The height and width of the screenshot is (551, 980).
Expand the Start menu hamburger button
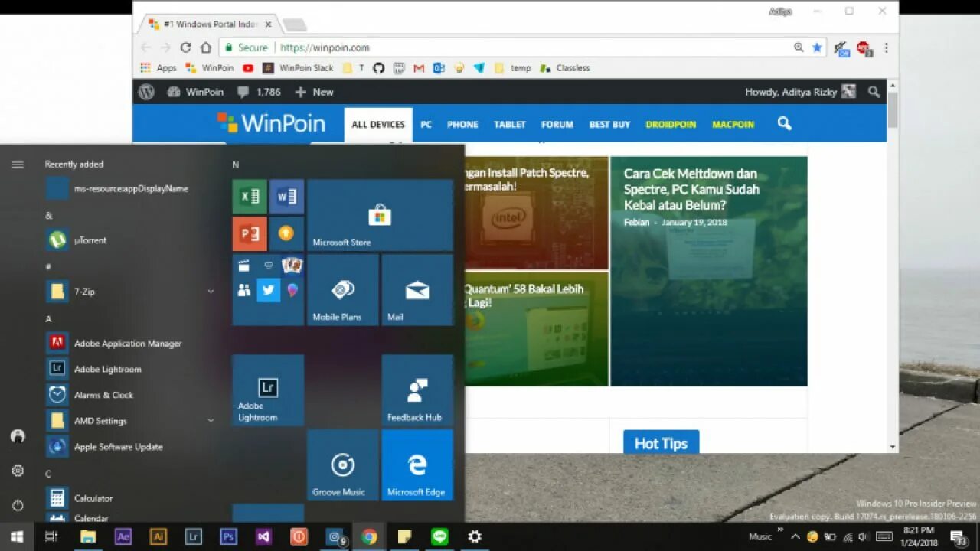[18, 165]
